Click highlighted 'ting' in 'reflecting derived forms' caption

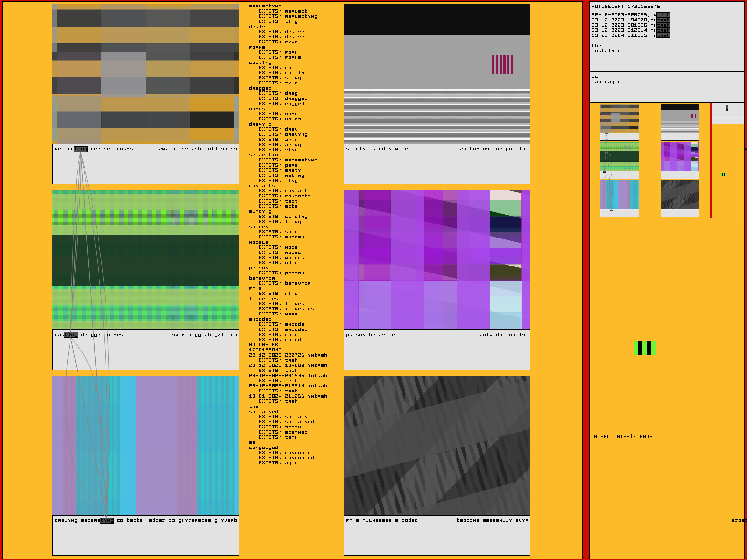click(x=81, y=149)
